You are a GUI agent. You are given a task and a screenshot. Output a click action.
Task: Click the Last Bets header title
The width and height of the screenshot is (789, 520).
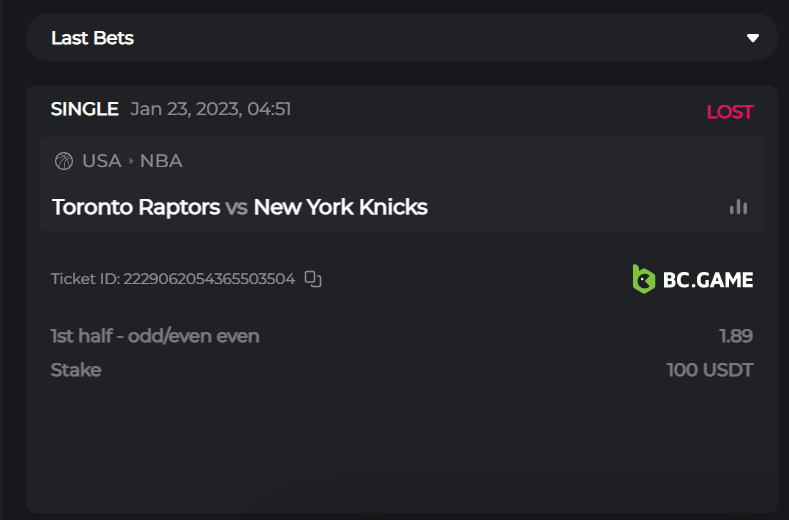coord(92,38)
